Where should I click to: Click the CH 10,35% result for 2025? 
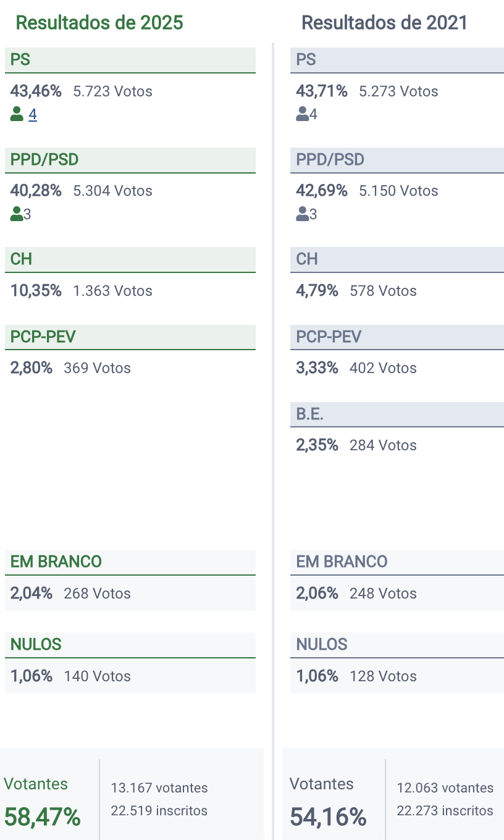tap(36, 291)
